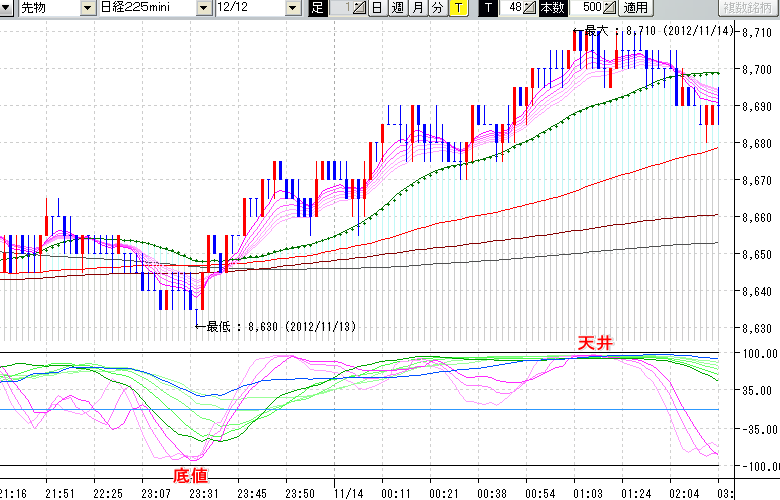Click the yellow T tick button
The height and width of the screenshot is (500, 780).
pyautogui.click(x=457, y=8)
